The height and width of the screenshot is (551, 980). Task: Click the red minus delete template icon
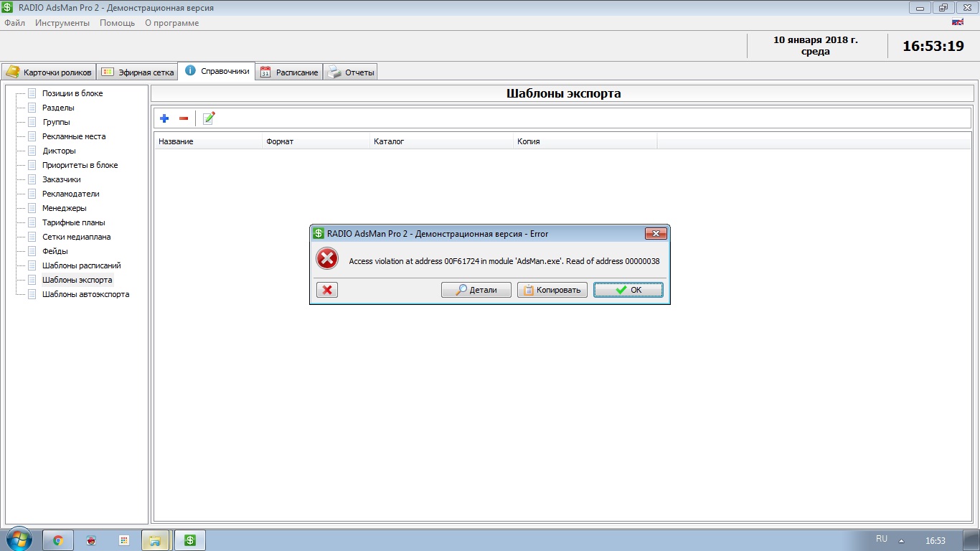tap(184, 118)
